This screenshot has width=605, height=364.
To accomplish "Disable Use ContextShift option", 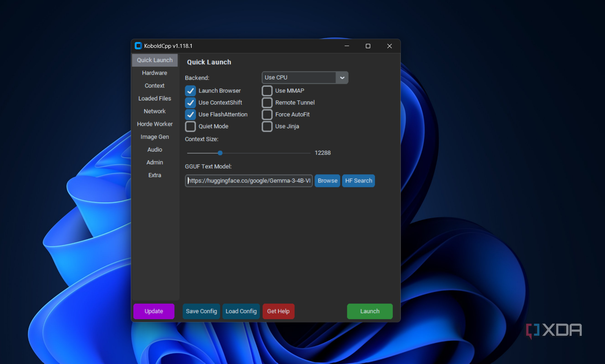I will pos(190,103).
